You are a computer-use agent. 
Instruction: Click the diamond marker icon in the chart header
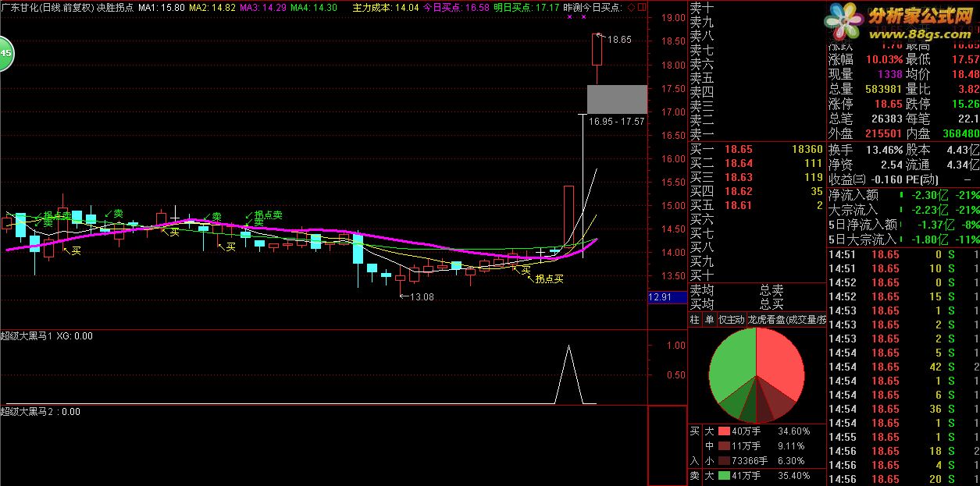coord(630,7)
